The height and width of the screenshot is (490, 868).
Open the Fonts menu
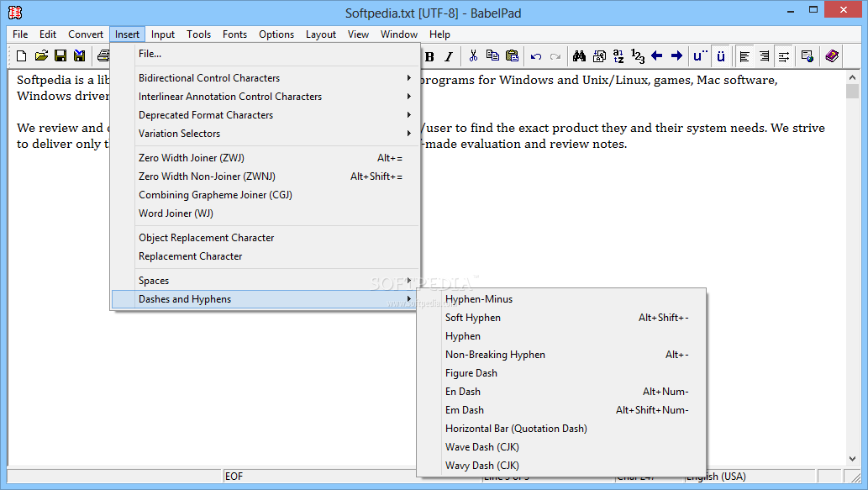234,34
